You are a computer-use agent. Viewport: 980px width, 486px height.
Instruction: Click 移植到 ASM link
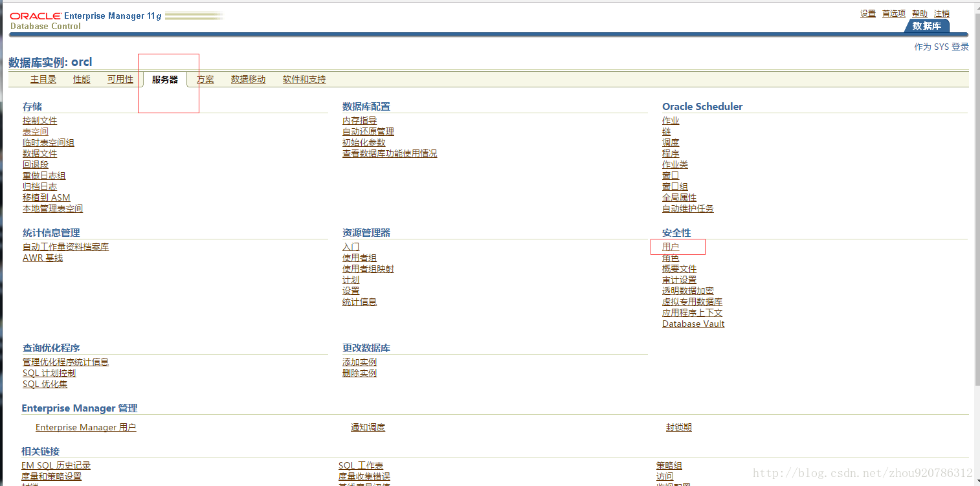coord(47,198)
